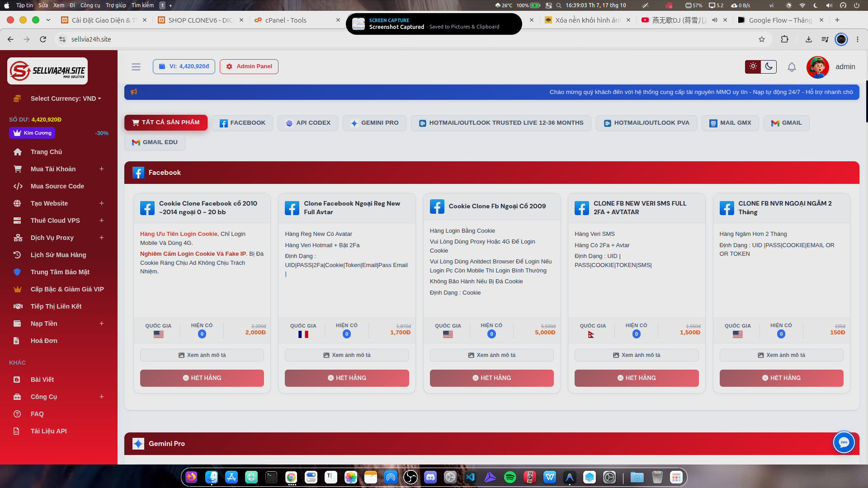The image size is (868, 488).
Task: Select the GEMINI PRO category tab
Action: point(374,123)
